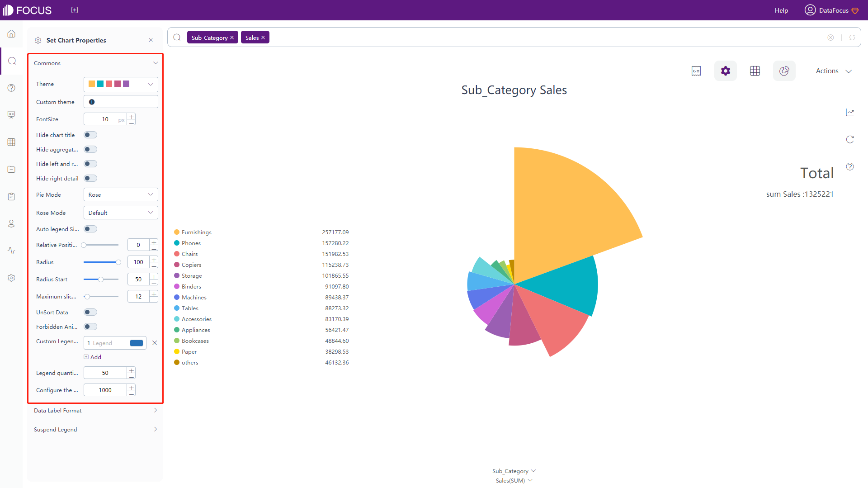This screenshot has height=488, width=868.
Task: Click Add custom legend link
Action: 93,357
